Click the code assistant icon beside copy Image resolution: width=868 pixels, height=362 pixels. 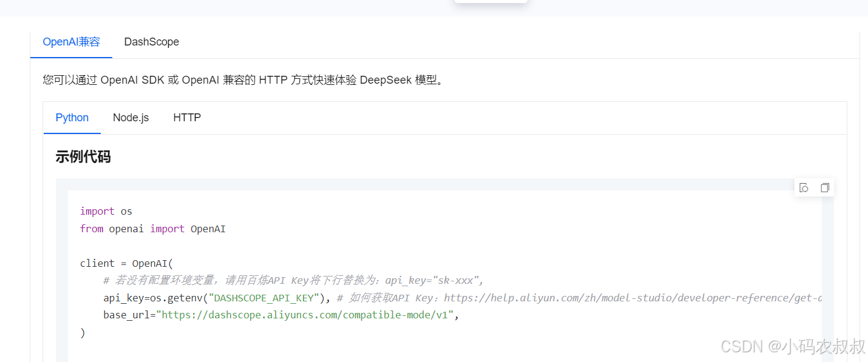[x=804, y=188]
